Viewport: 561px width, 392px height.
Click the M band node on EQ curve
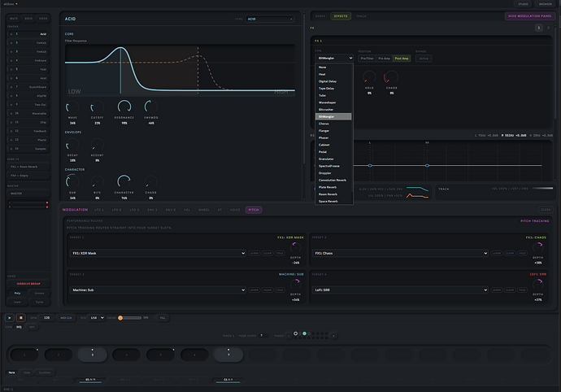(427, 165)
